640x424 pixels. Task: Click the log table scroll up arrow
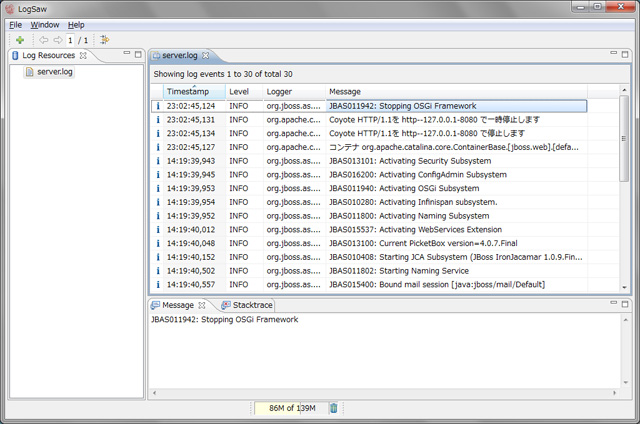coord(624,89)
